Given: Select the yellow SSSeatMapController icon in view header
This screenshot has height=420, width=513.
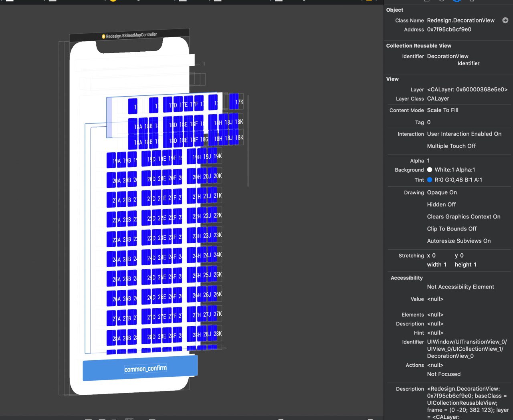Looking at the screenshot, I should point(103,36).
